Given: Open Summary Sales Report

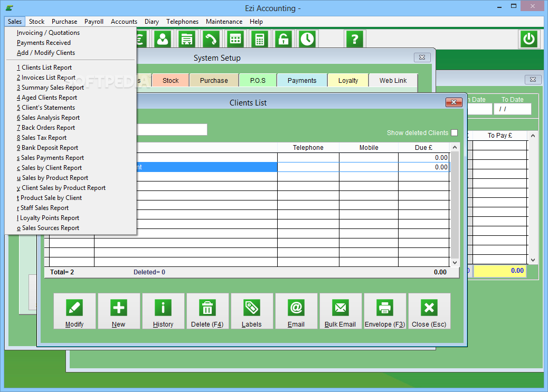Looking at the screenshot, I should (x=71, y=88).
